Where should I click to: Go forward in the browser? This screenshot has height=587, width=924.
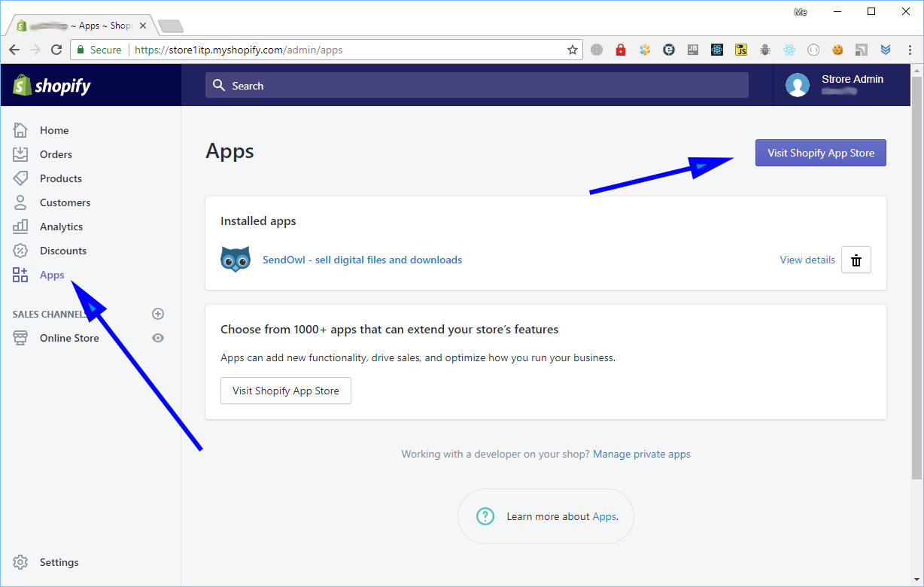[35, 50]
